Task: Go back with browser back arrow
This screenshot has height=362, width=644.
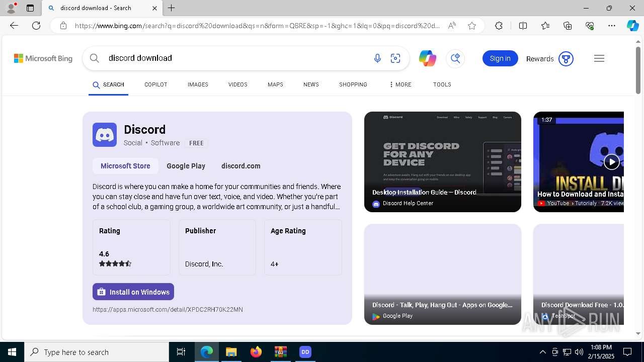Action: pos(14,26)
